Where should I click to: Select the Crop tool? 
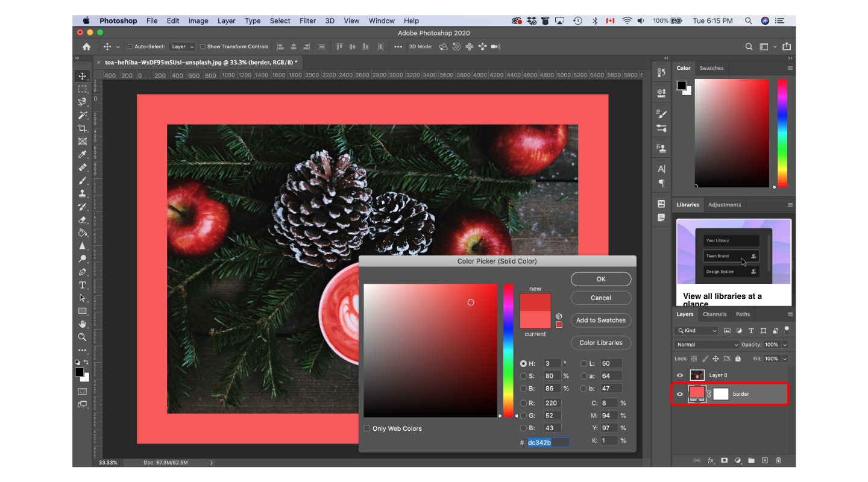click(82, 128)
